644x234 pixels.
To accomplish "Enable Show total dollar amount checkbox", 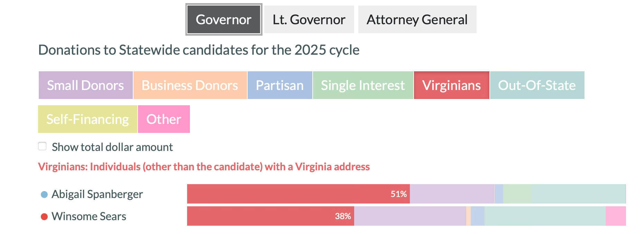I will pyautogui.click(x=42, y=146).
